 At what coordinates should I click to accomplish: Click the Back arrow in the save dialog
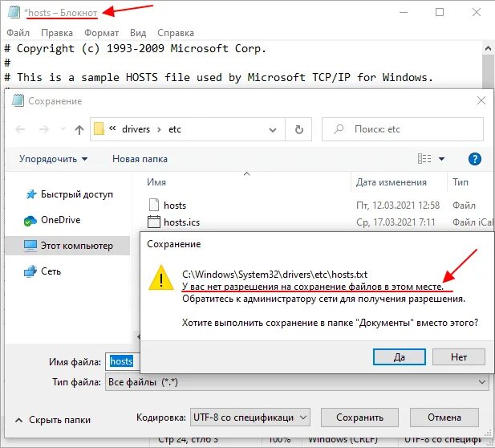20,129
